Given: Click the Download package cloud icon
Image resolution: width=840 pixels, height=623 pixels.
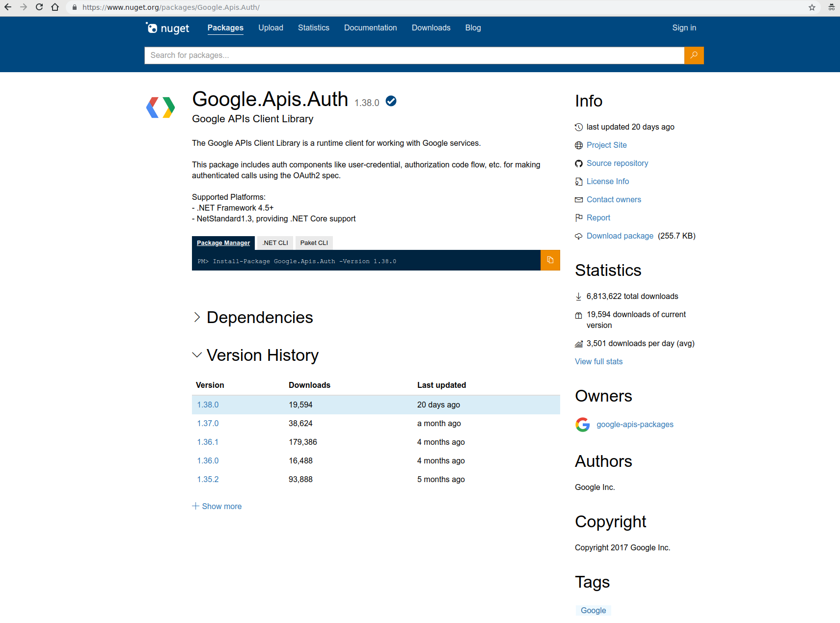Looking at the screenshot, I should point(578,236).
